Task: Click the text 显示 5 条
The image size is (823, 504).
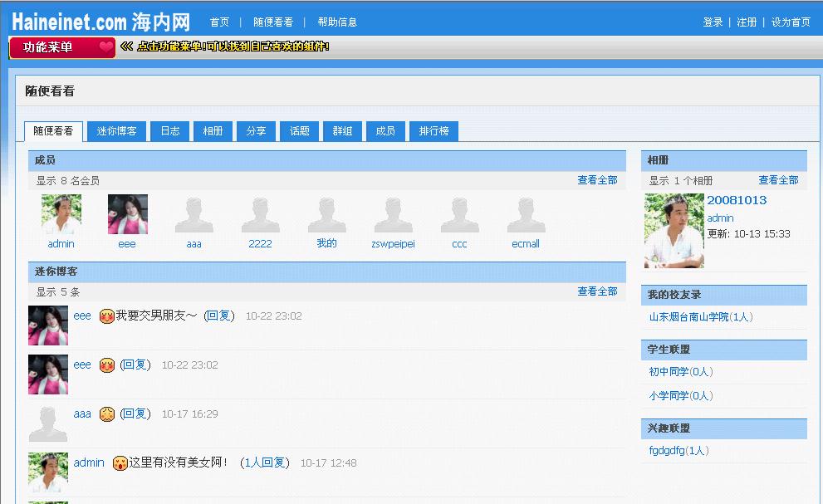Action: point(58,292)
